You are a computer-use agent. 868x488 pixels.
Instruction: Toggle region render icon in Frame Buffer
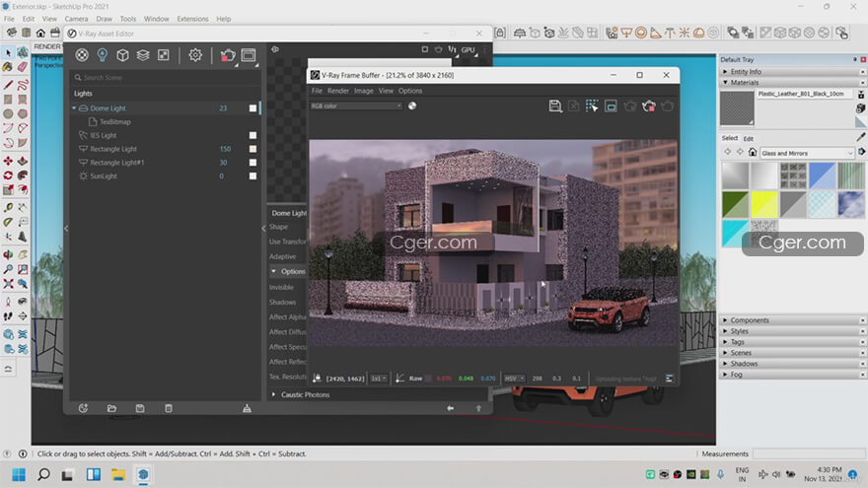(611, 105)
